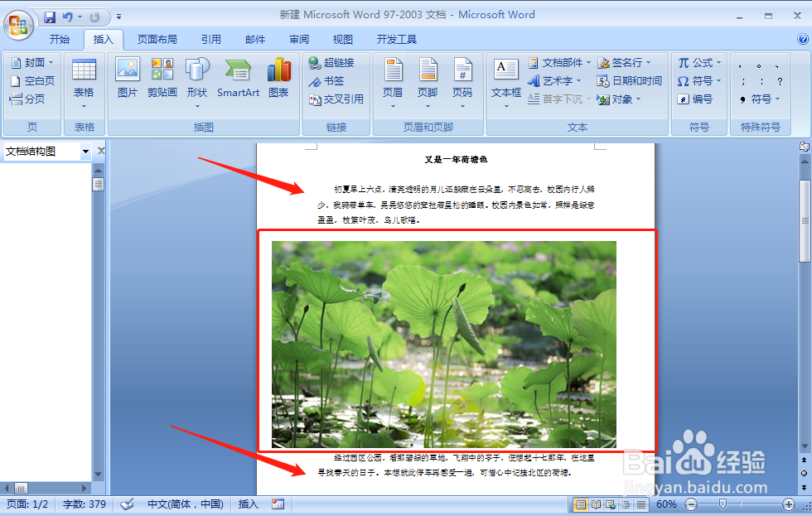This screenshot has height=516, width=812.
Task: Insert an equation with the 公式 icon
Action: pyautogui.click(x=698, y=62)
